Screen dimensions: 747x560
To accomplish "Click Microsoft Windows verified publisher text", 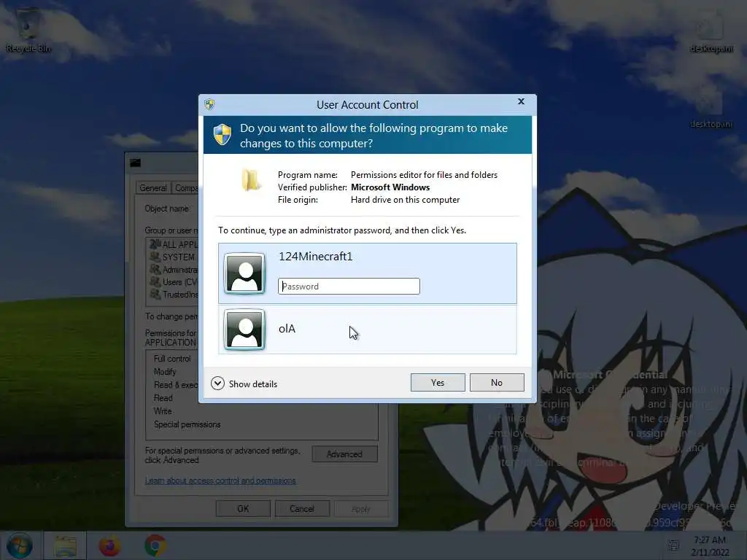I will pyautogui.click(x=390, y=187).
